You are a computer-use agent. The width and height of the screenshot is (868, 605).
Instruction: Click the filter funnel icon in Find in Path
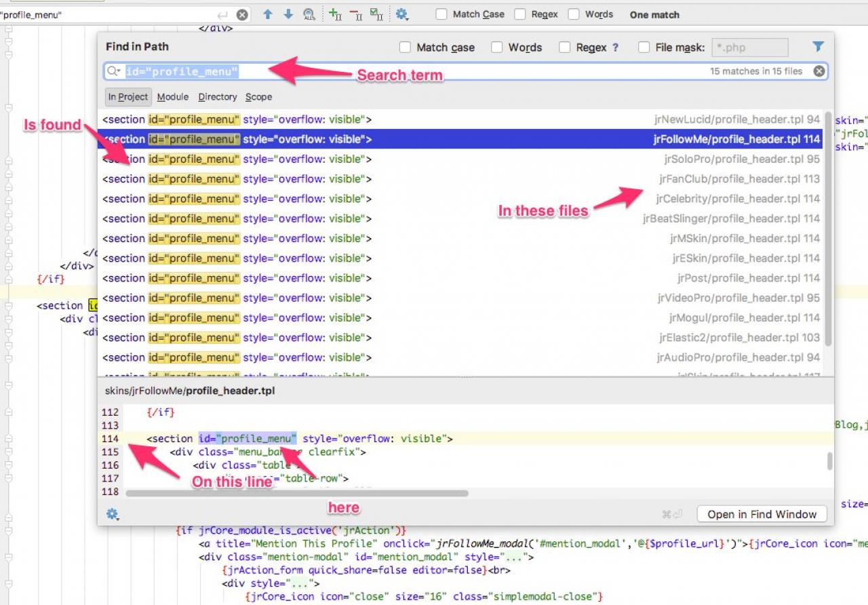click(818, 47)
